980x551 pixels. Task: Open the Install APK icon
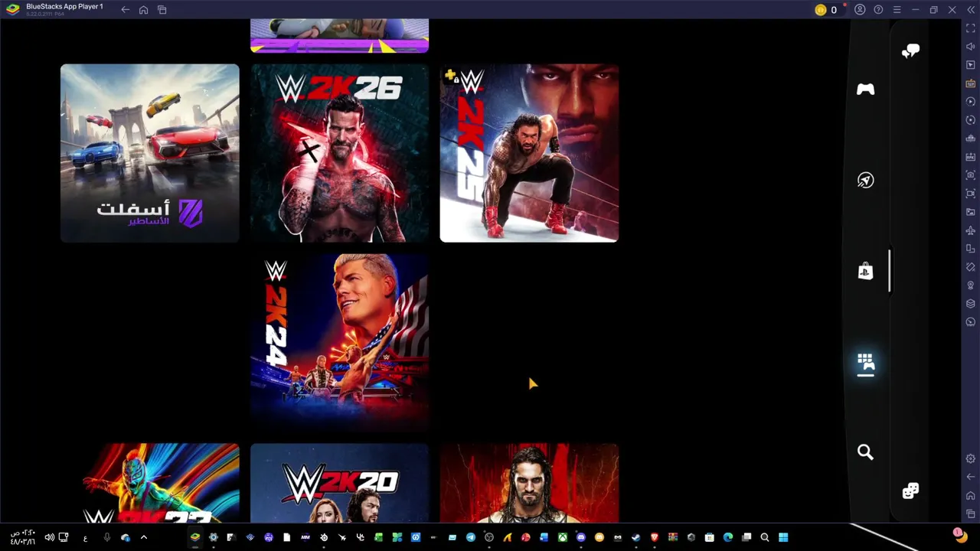pyautogui.click(x=971, y=157)
